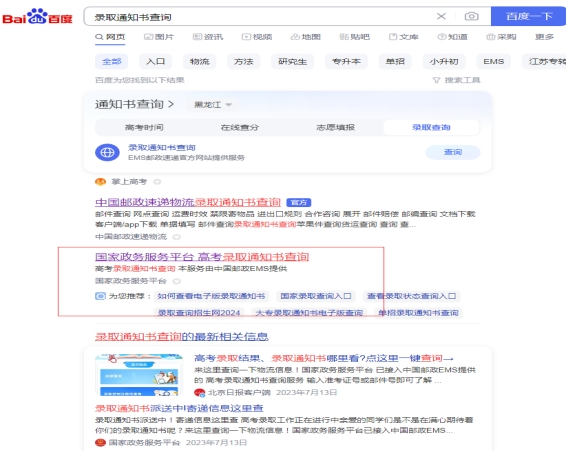The image size is (567, 451).
Task: Open the news thumbnail image
Action: 139,375
